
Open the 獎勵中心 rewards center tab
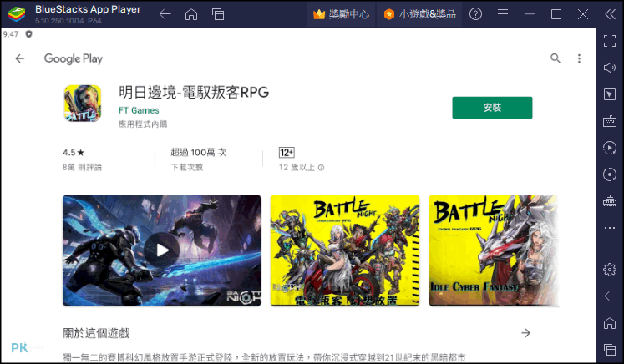[341, 14]
